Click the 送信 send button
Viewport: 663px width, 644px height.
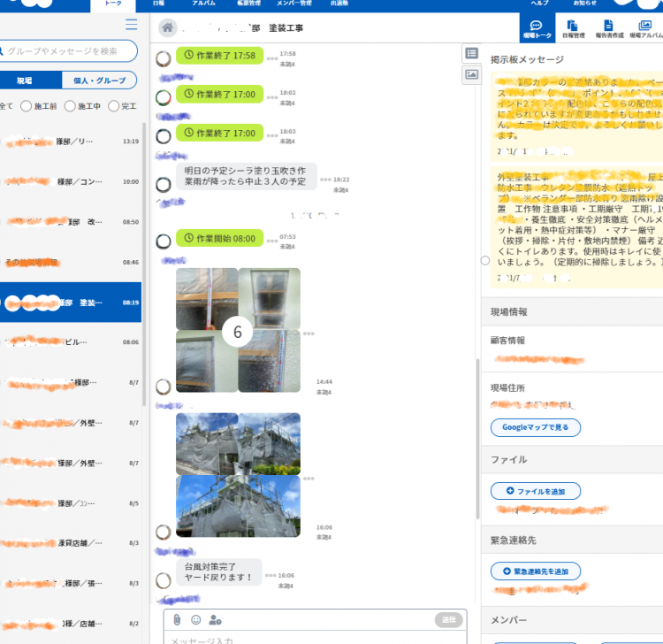click(x=448, y=620)
